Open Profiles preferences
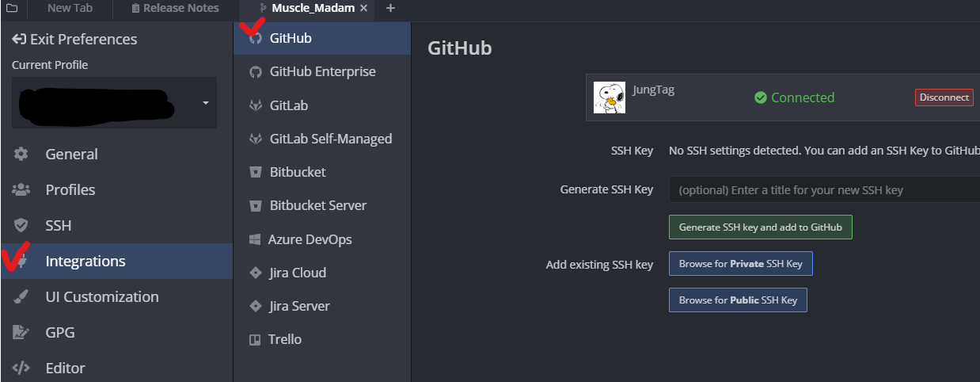Image resolution: width=980 pixels, height=382 pixels. pyautogui.click(x=116, y=190)
